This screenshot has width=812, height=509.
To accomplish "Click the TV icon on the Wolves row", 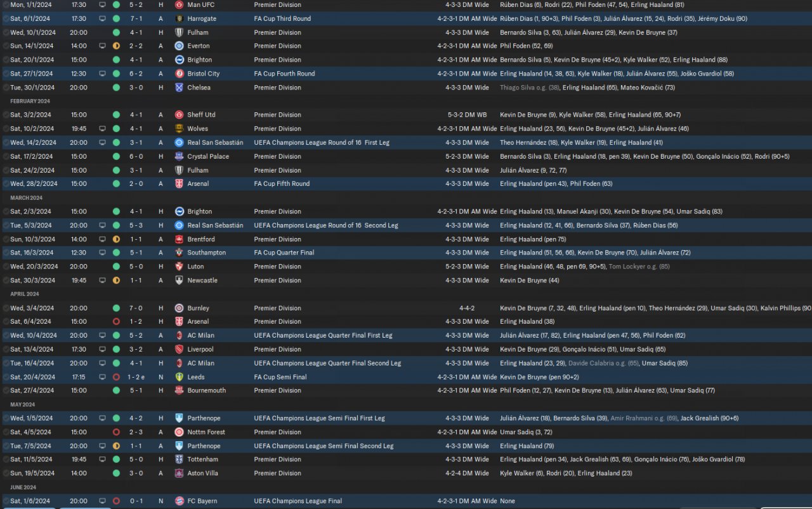I will tap(103, 129).
